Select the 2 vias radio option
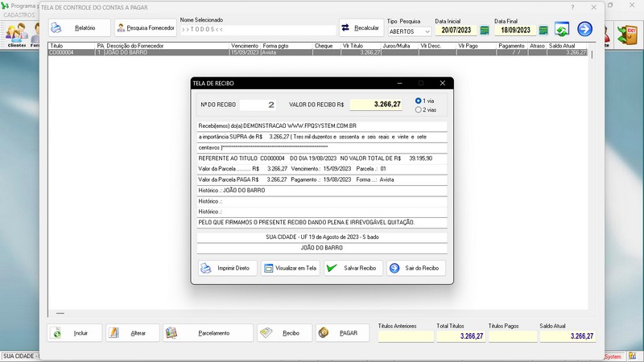This screenshot has width=644, height=362. pyautogui.click(x=419, y=109)
